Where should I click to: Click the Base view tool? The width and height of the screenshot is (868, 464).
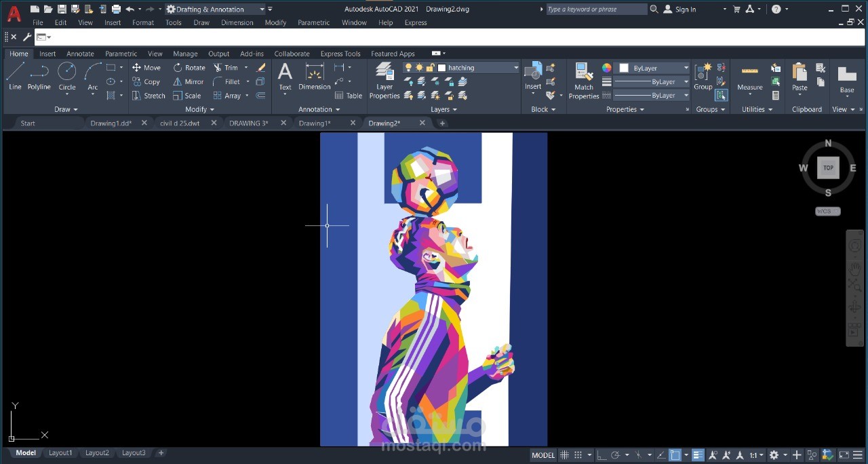847,80
